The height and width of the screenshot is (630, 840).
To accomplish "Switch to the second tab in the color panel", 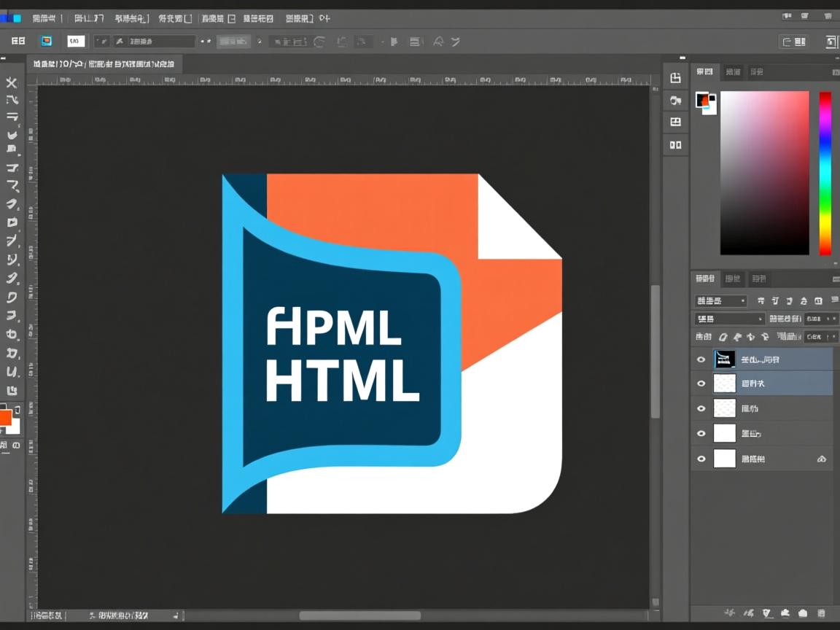I will point(733,71).
